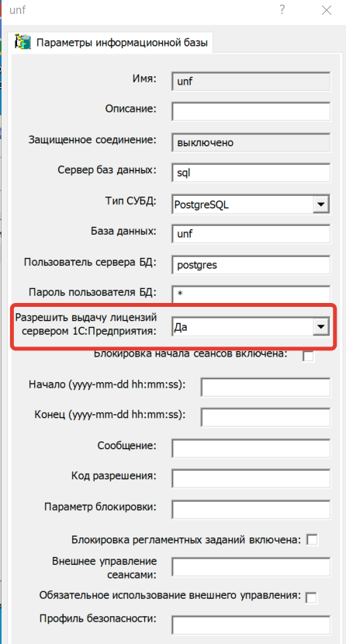Toggle Блокировка регламентных заданий включена checkbox
The width and height of the screenshot is (346, 644).
(313, 539)
